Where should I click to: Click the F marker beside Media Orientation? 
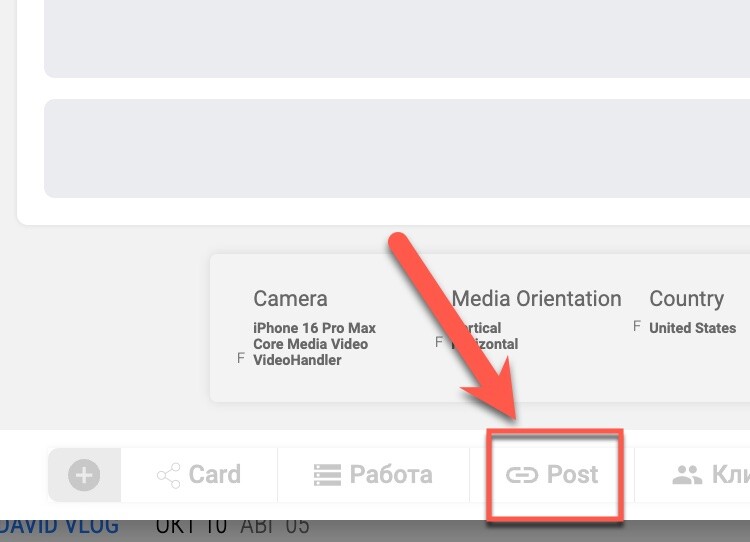[438, 342]
